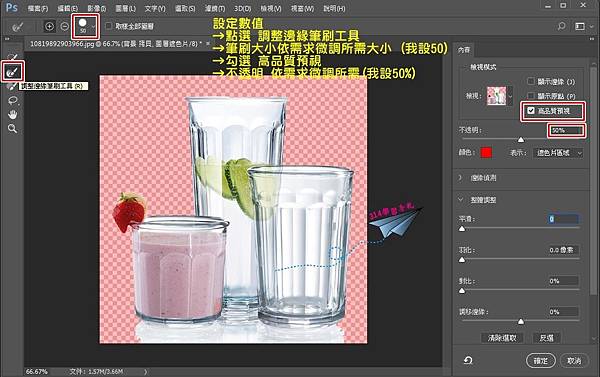Expand the 邊緣偵測 edge detection section
The height and width of the screenshot is (377, 600).
click(460, 178)
